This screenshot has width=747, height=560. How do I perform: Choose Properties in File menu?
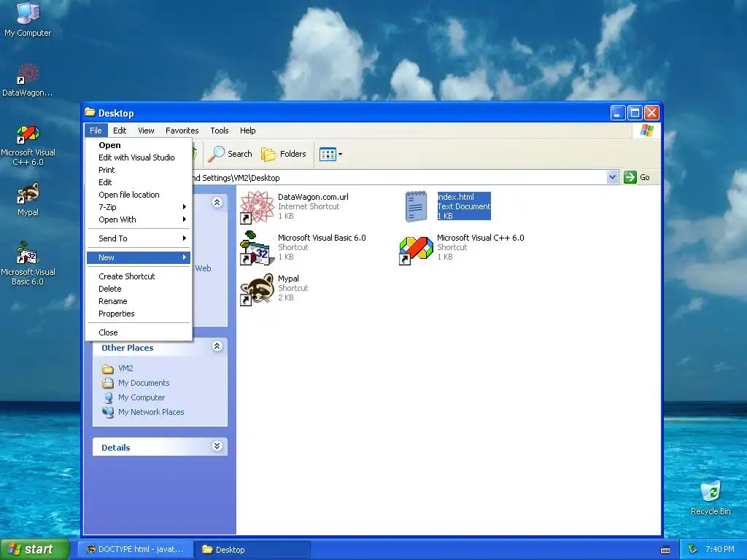pos(139,314)
